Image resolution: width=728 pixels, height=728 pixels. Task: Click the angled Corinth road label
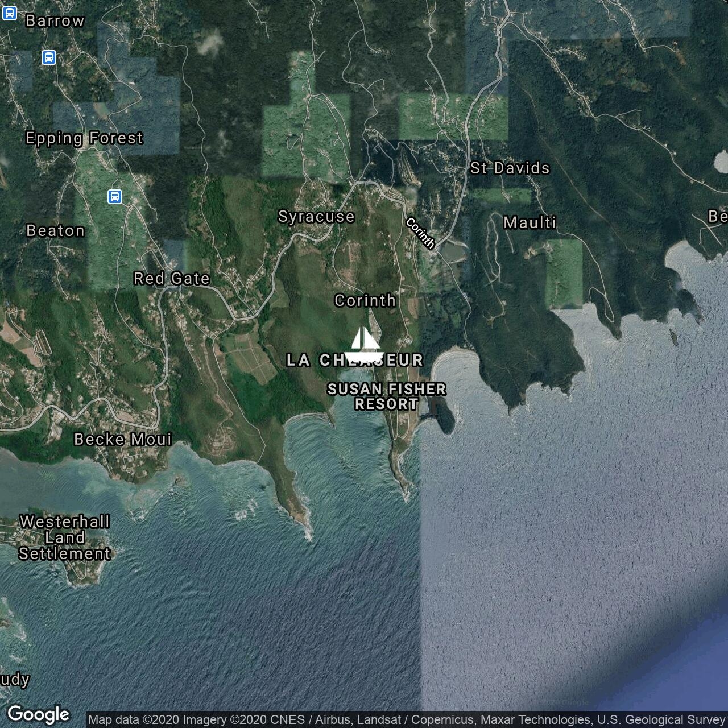pyautogui.click(x=421, y=233)
